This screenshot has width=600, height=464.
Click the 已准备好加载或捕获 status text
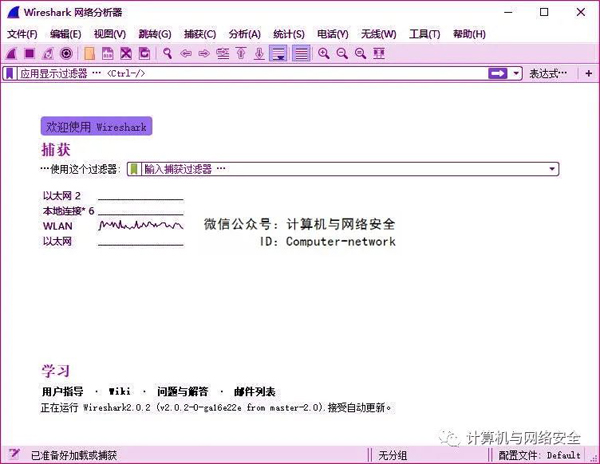(x=74, y=455)
